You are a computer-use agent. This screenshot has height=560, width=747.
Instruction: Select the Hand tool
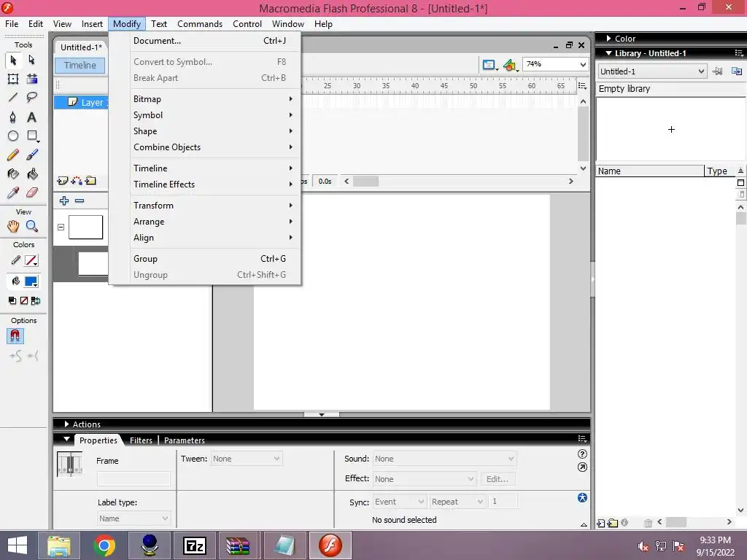point(13,227)
